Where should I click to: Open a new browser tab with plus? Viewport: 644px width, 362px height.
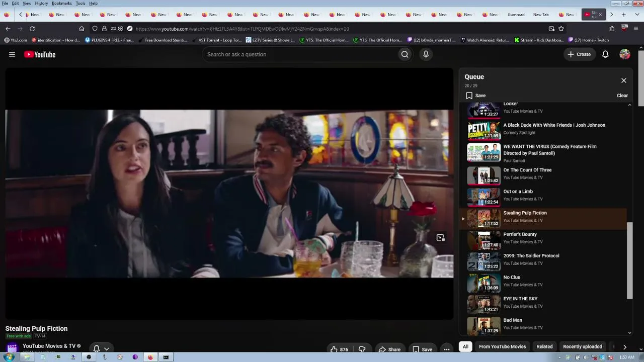(624, 15)
